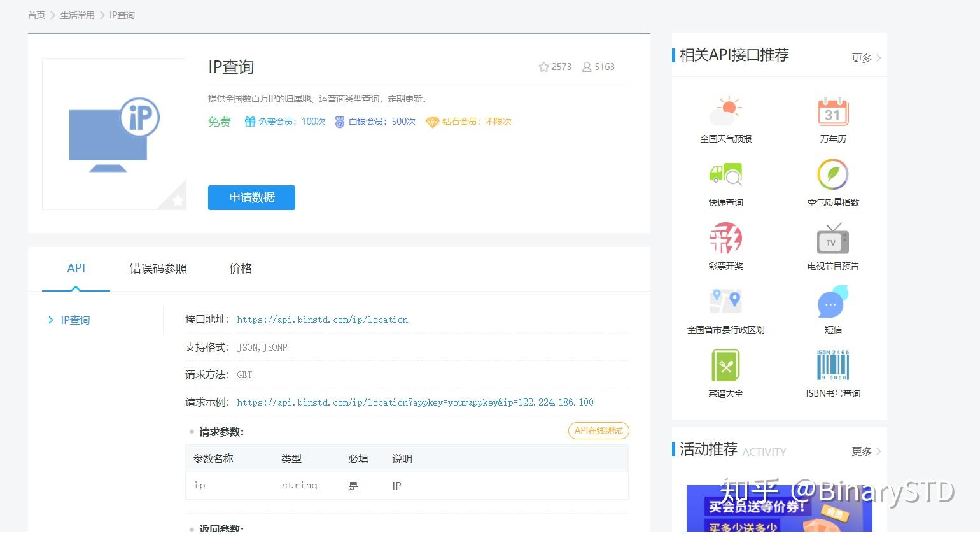Viewport: 980px width, 536px height.
Task: Switch to the 错误码参照 tab
Action: (x=157, y=268)
